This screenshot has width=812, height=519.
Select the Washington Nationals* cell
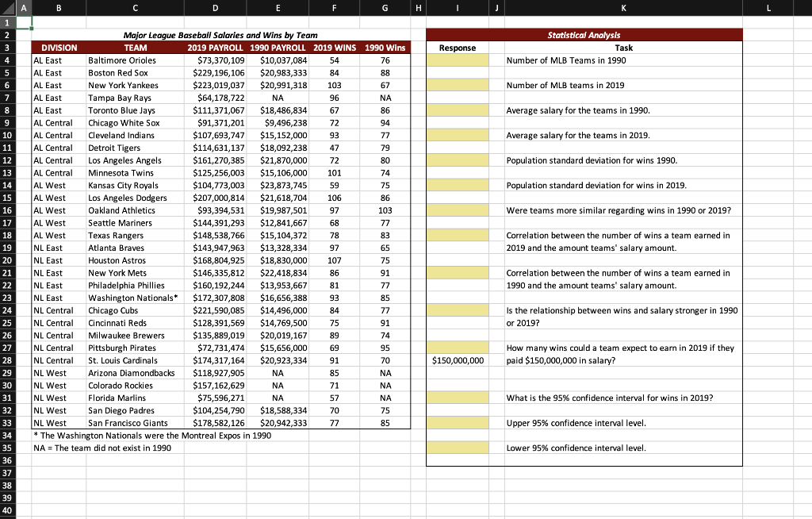click(135, 298)
